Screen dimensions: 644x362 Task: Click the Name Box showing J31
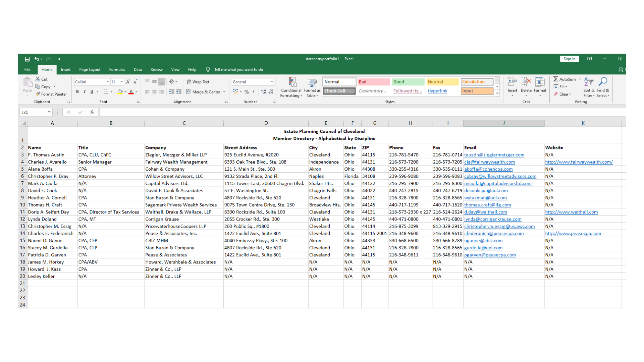pyautogui.click(x=34, y=112)
